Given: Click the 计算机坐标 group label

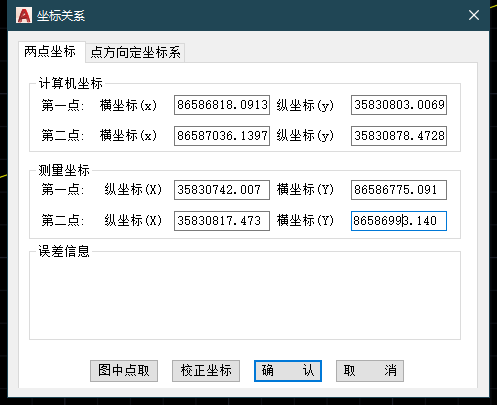Looking at the screenshot, I should tap(70, 83).
